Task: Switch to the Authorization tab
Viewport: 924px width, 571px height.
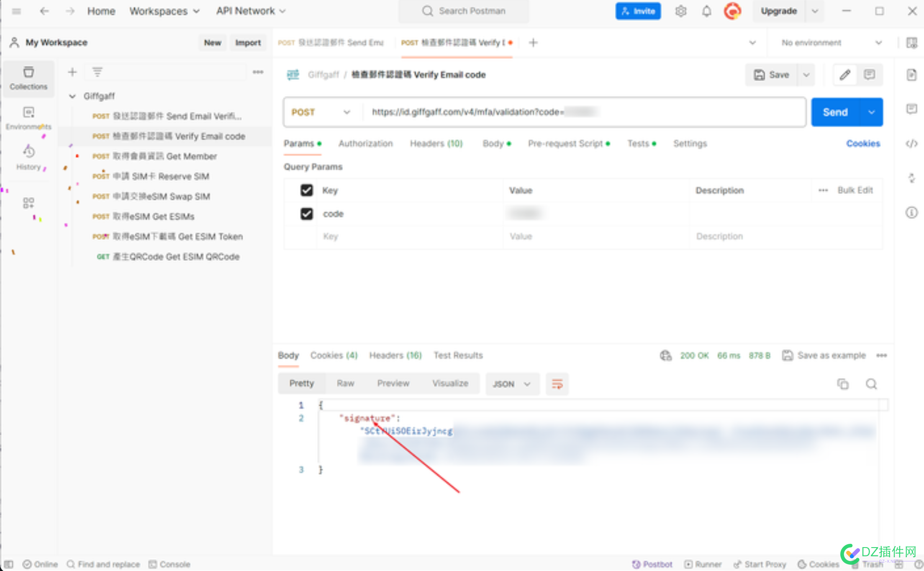Action: point(365,144)
